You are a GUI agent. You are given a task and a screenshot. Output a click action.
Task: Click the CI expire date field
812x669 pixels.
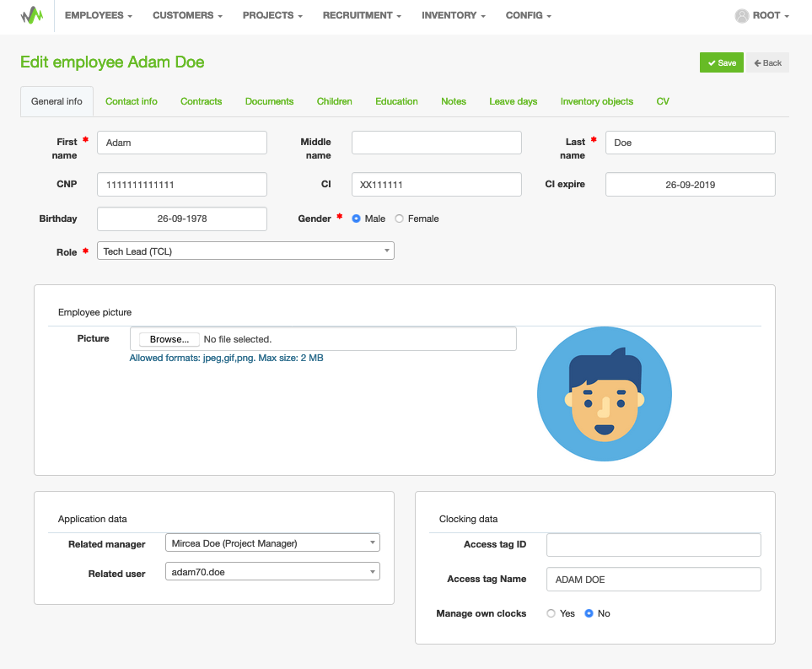(690, 184)
